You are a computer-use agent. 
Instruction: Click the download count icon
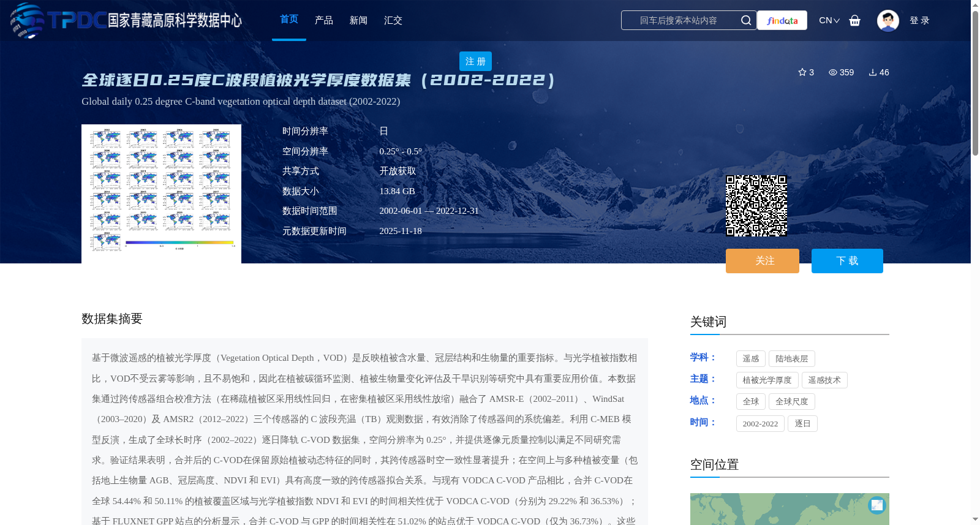click(873, 72)
